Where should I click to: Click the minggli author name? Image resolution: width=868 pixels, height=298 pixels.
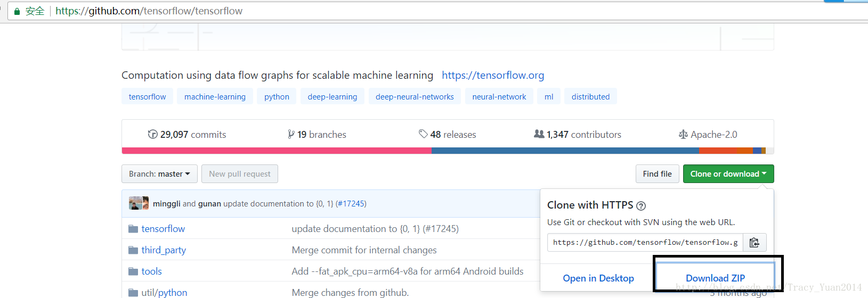point(167,204)
